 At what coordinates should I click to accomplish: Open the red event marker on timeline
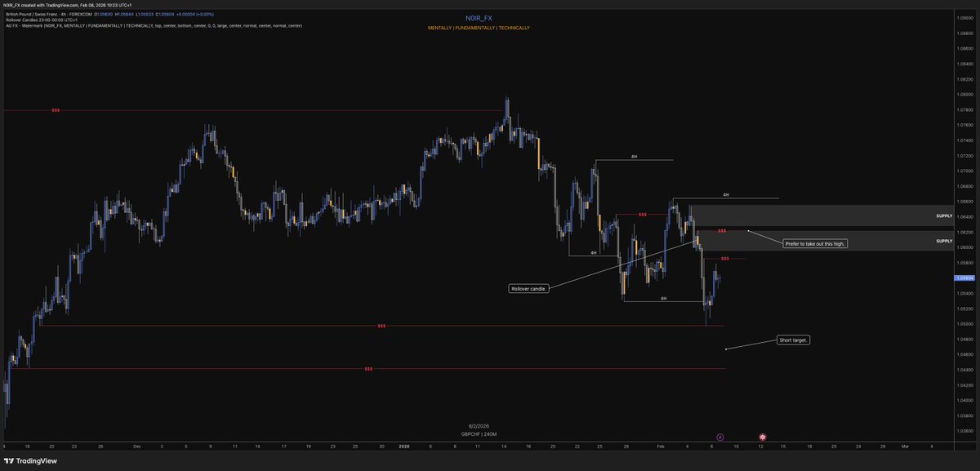[x=762, y=438]
